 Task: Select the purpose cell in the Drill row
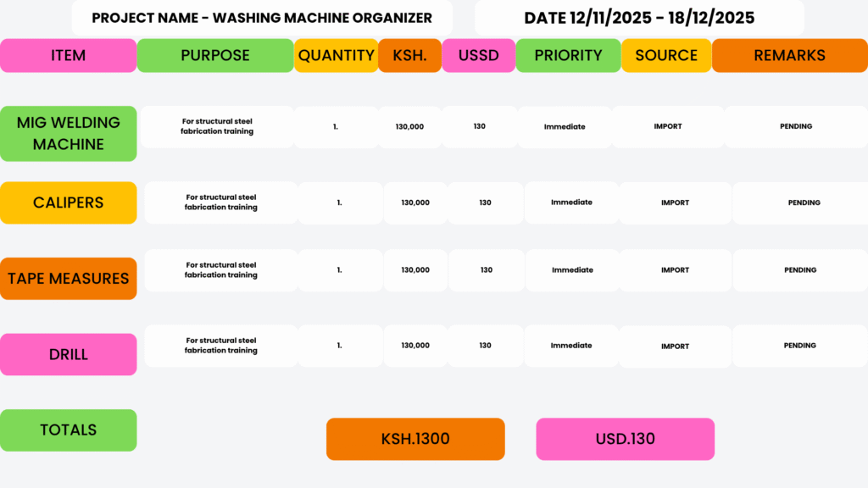(220, 346)
